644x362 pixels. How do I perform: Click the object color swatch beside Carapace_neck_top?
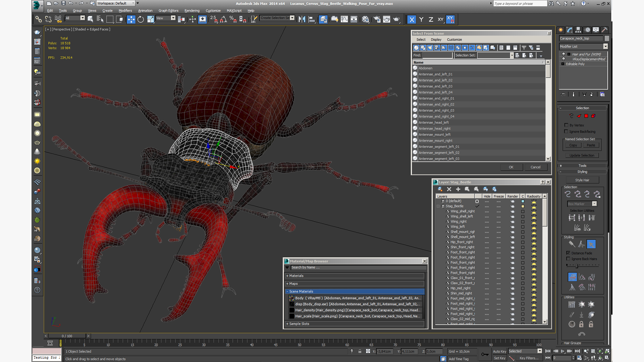click(606, 39)
